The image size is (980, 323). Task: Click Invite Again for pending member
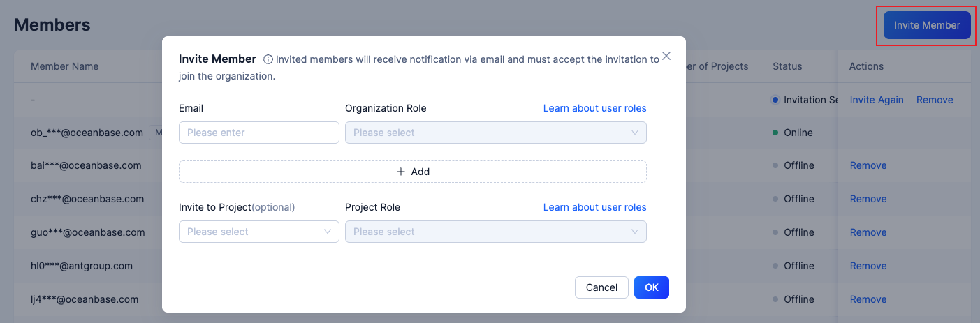click(877, 100)
